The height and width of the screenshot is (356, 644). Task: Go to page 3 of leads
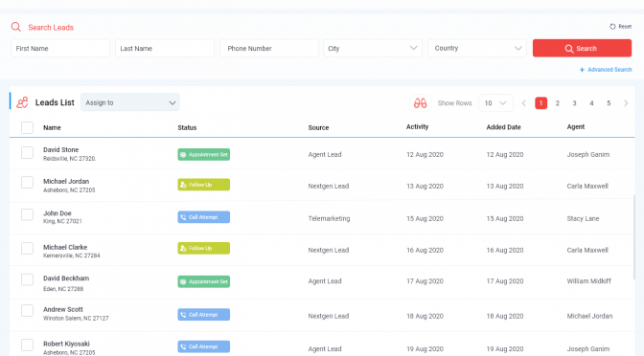click(x=575, y=103)
